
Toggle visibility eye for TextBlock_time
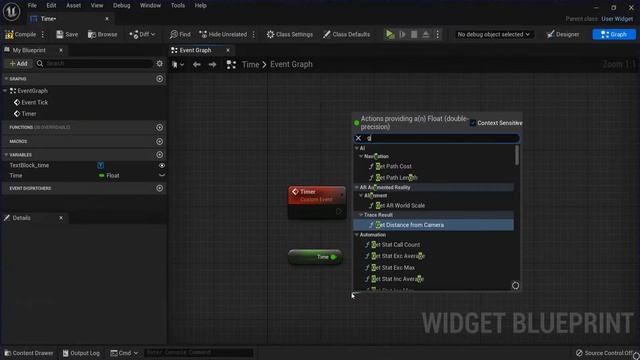coord(162,165)
